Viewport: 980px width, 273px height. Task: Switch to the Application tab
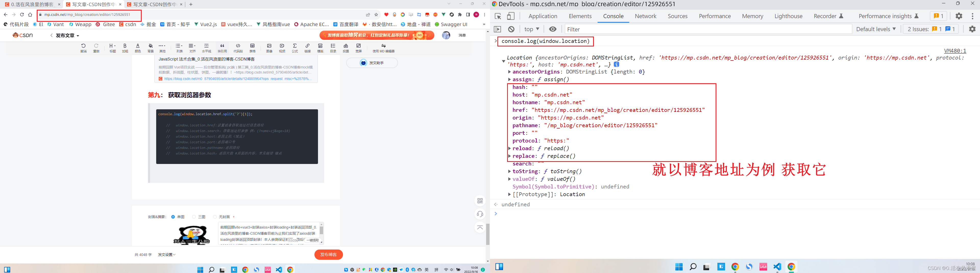click(x=543, y=16)
